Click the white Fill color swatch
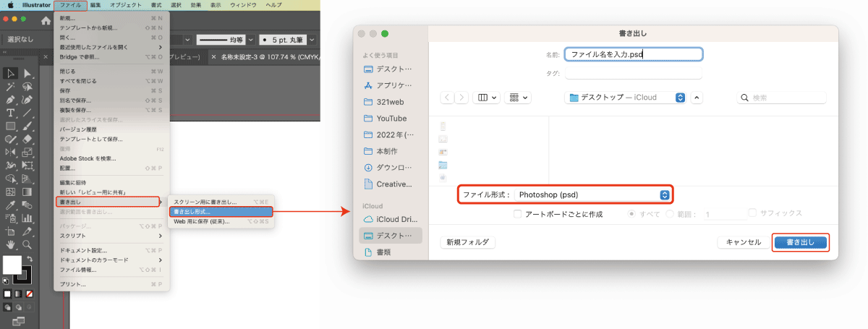Image resolution: width=868 pixels, height=329 pixels. [12, 264]
